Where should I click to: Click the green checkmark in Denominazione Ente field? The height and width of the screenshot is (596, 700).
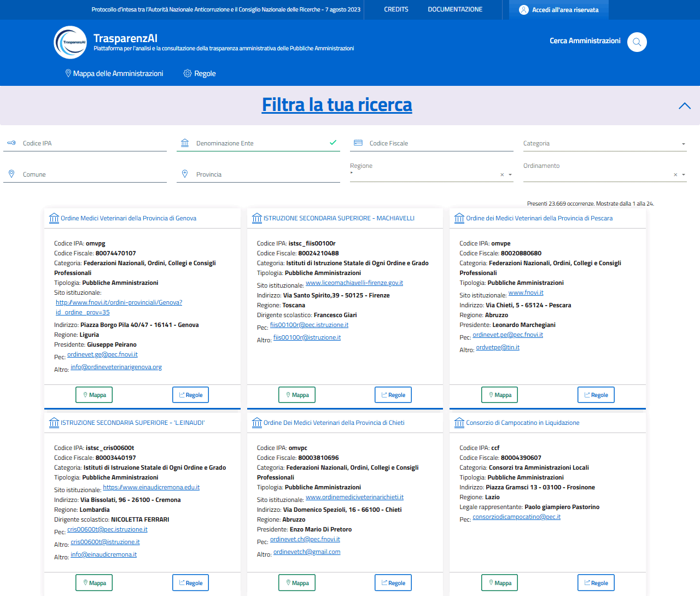333,142
